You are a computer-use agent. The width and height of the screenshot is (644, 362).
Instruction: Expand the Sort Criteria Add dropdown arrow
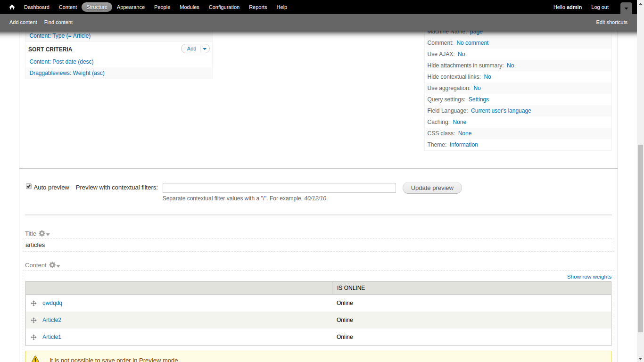(205, 49)
